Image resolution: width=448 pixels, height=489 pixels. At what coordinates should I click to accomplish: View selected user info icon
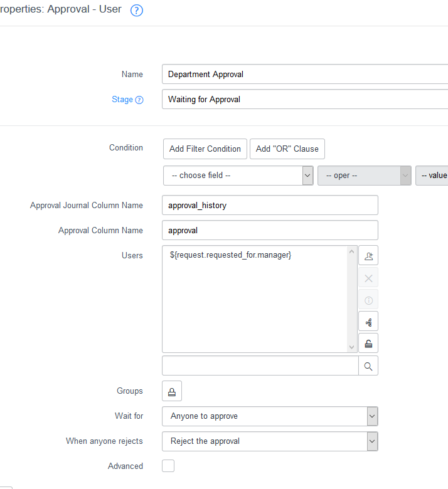coord(368,300)
